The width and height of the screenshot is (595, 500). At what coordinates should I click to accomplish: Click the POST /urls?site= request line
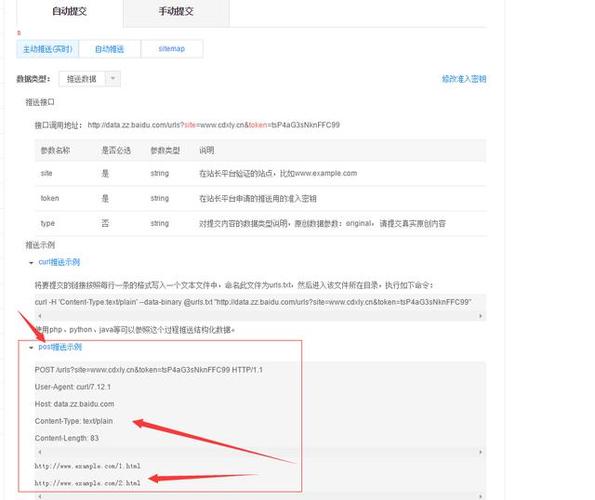(149, 370)
